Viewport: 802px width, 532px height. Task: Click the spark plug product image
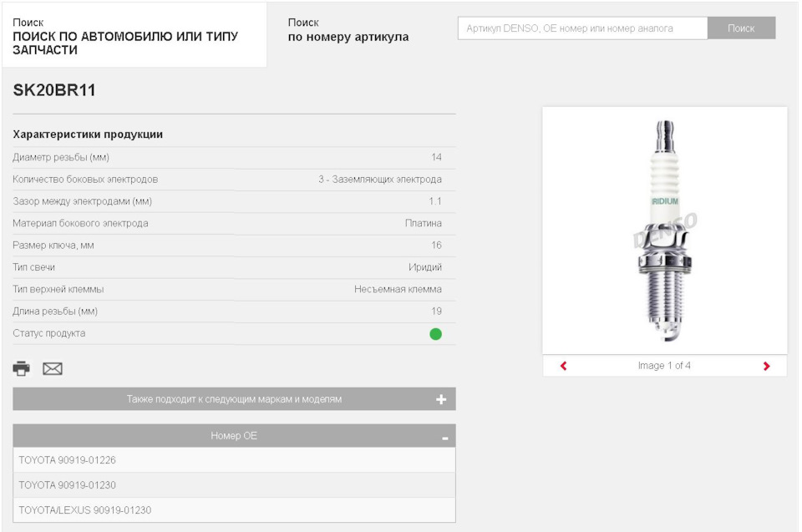665,231
